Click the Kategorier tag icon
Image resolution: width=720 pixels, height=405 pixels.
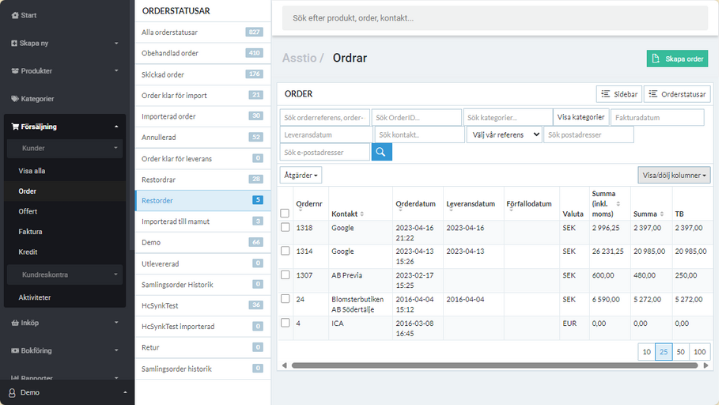13,99
